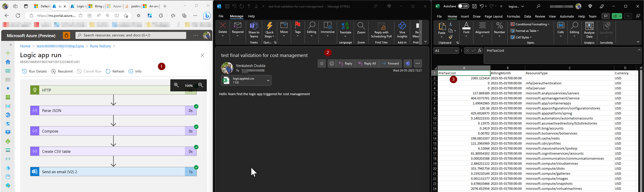644x192 pixels.
Task: Toggle AutoSave switch in Excel
Action: coord(463,6)
